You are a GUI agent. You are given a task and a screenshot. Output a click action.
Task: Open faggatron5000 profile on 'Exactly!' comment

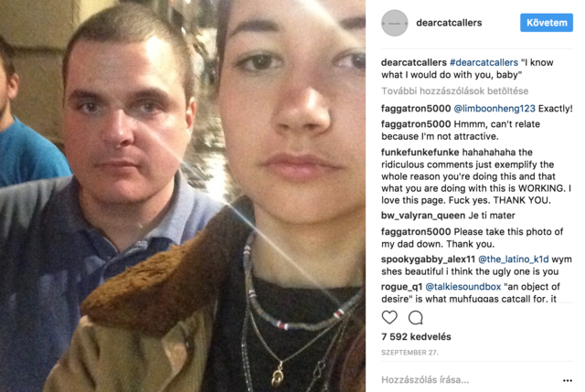[x=416, y=109]
